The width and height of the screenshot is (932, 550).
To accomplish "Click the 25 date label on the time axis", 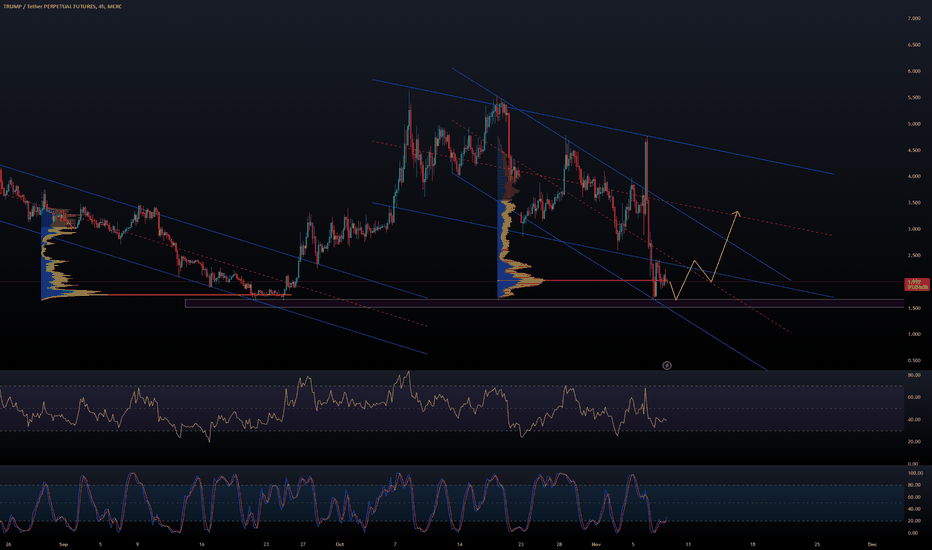I will pyautogui.click(x=817, y=544).
